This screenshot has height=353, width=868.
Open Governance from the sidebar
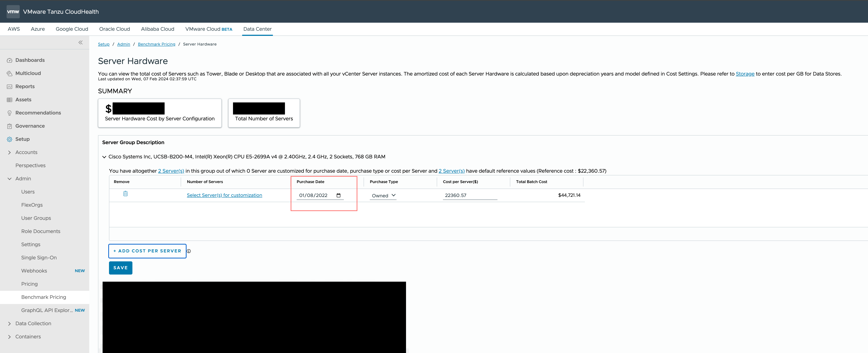30,126
